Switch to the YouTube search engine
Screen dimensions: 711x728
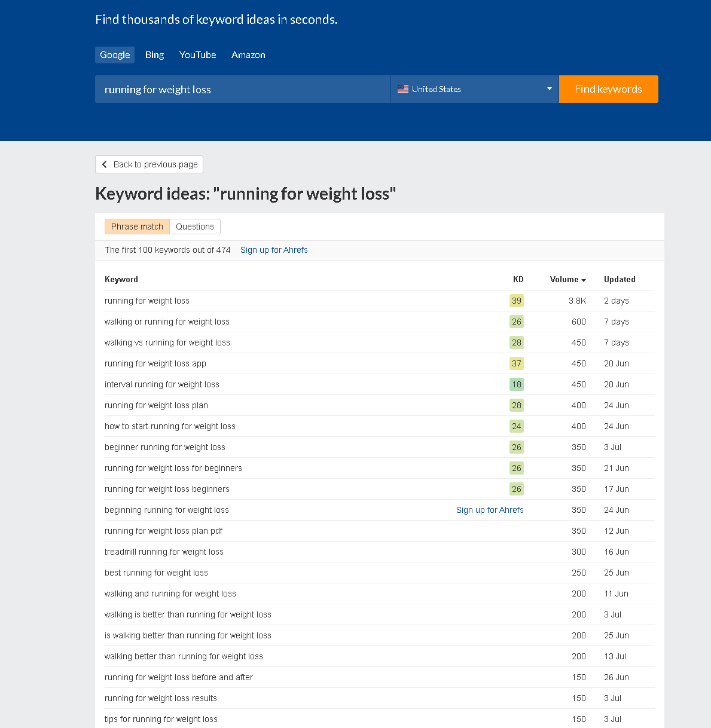click(x=198, y=55)
